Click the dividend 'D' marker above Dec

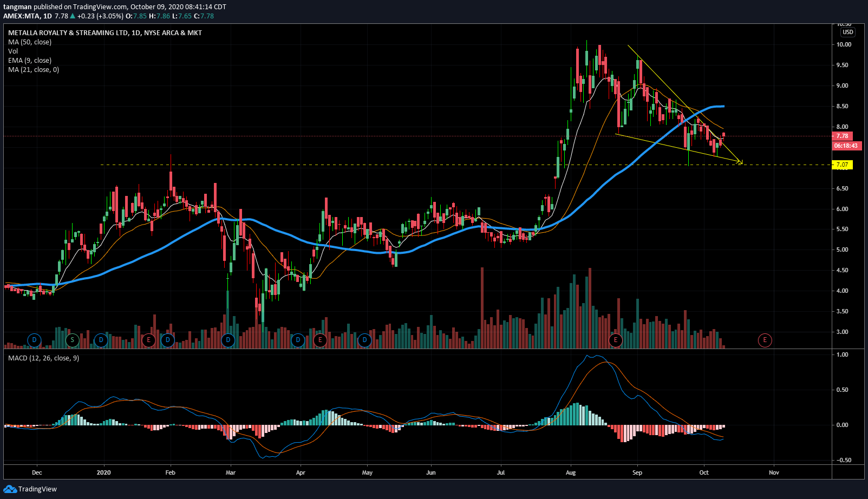(34, 340)
